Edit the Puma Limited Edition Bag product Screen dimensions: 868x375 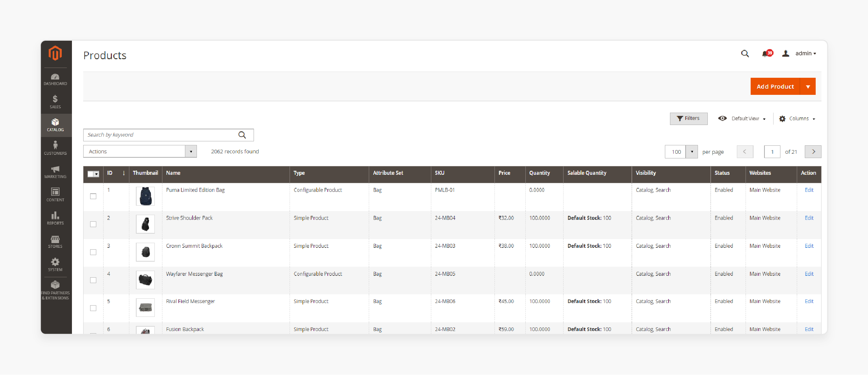tap(809, 190)
